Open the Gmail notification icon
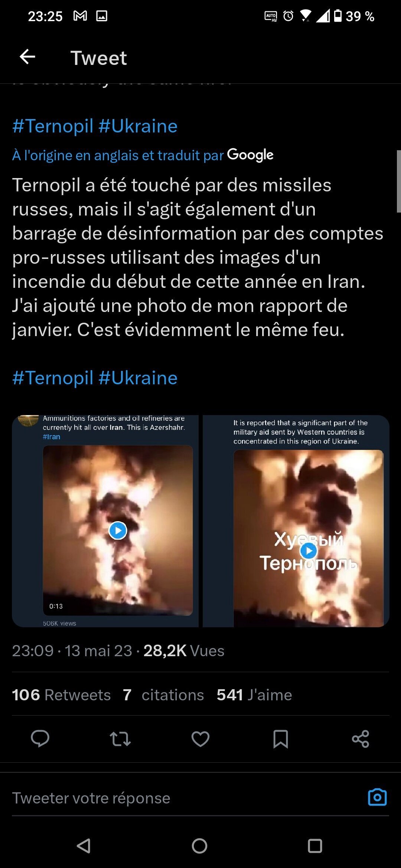 (80, 16)
